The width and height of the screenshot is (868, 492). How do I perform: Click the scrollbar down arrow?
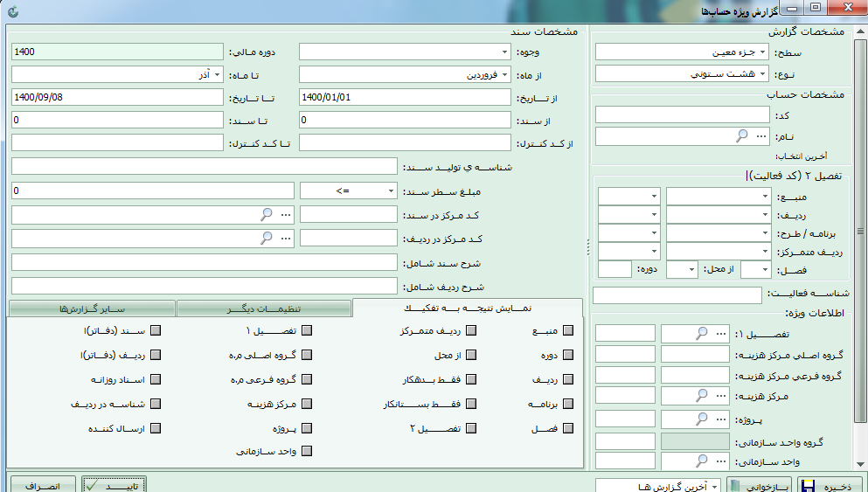pyautogui.click(x=860, y=464)
